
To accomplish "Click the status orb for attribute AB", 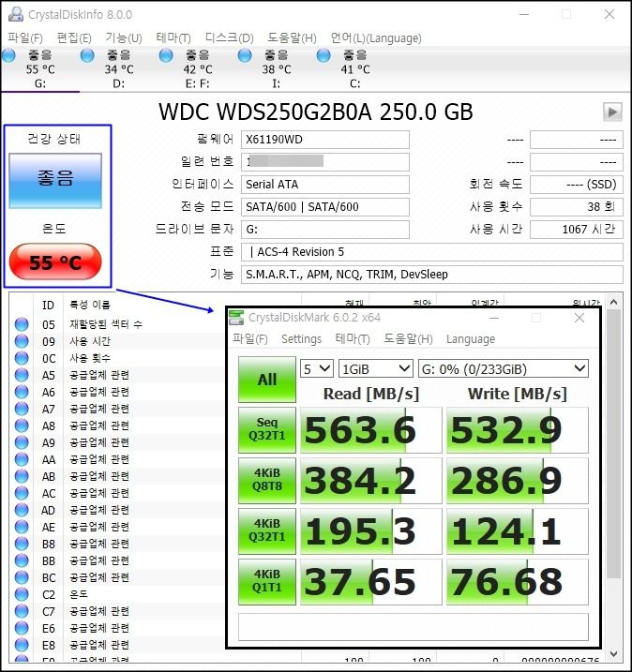I will click(x=22, y=476).
